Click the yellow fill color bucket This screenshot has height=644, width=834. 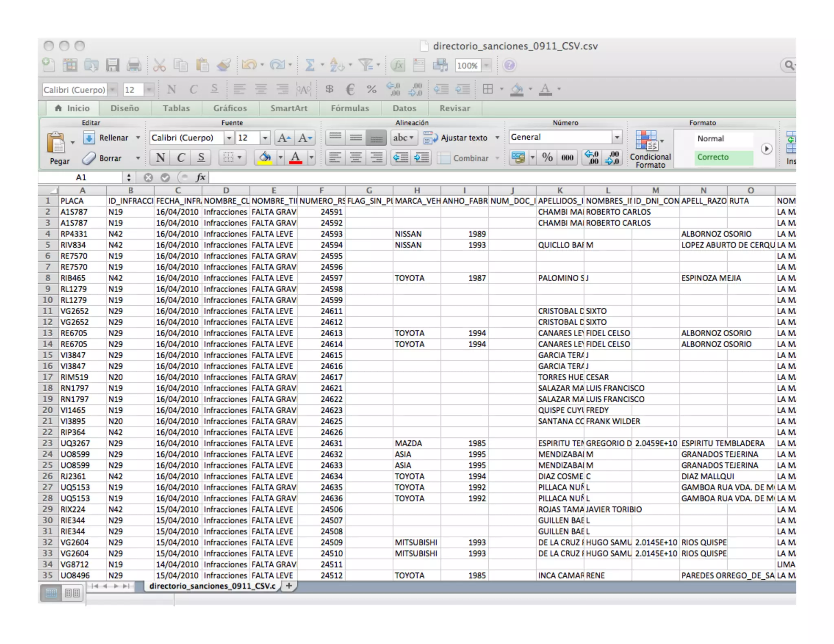click(265, 158)
